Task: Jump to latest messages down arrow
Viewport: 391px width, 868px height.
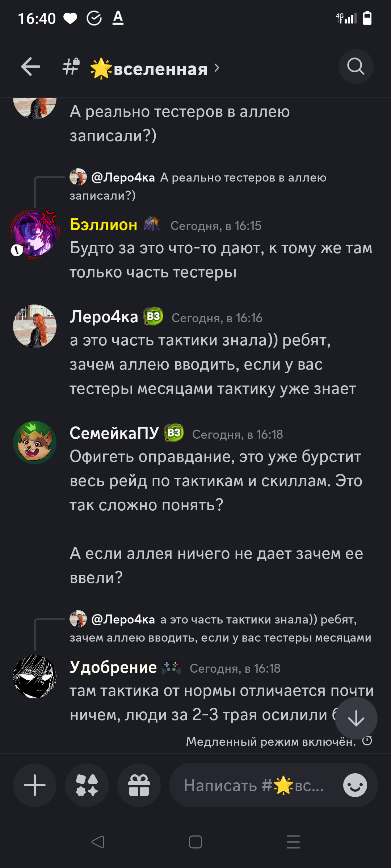Action: point(356,718)
